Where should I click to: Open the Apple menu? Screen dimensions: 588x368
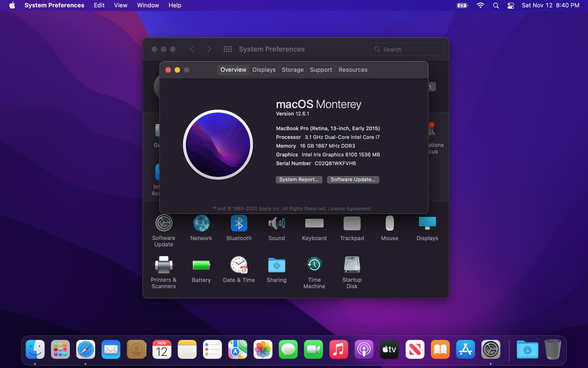pos(12,5)
